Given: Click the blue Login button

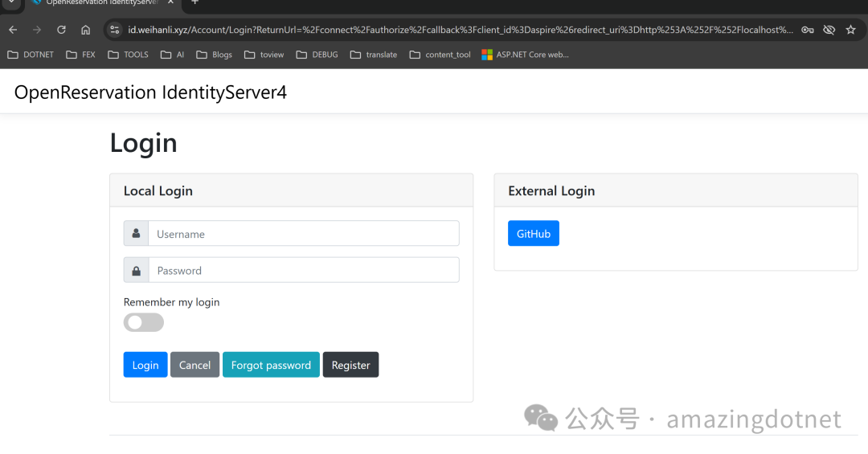Looking at the screenshot, I should click(x=145, y=365).
